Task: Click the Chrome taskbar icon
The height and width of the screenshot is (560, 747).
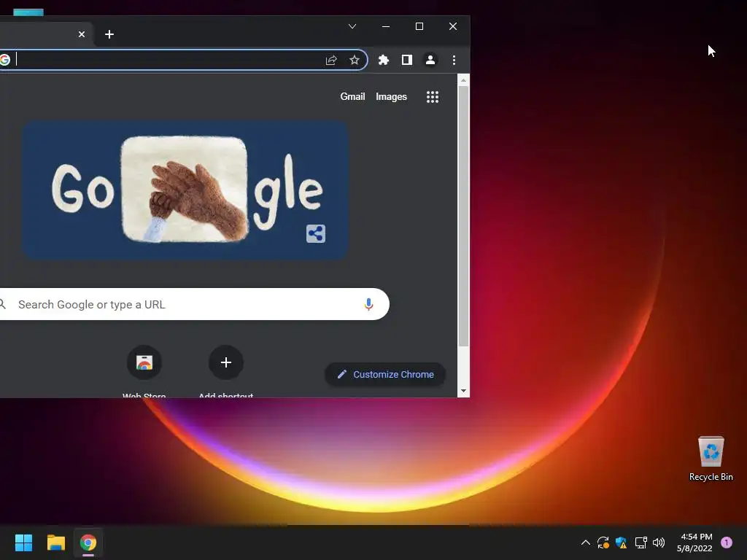Action: click(88, 542)
